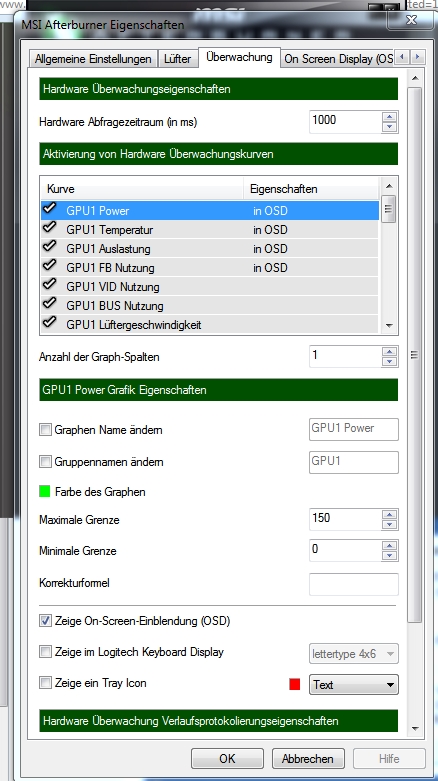
Task: Select the 'GPU1 Power' row text
Action: tap(98, 211)
